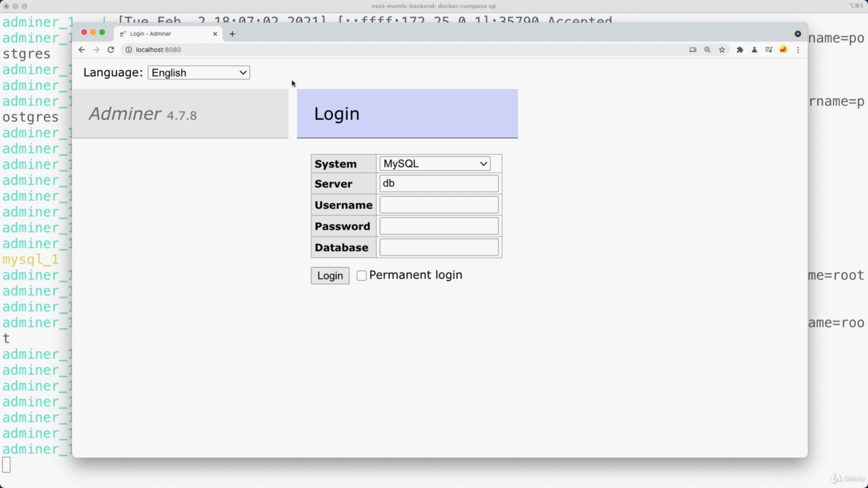The height and width of the screenshot is (488, 868).
Task: View site information for localhost
Action: click(x=129, y=49)
